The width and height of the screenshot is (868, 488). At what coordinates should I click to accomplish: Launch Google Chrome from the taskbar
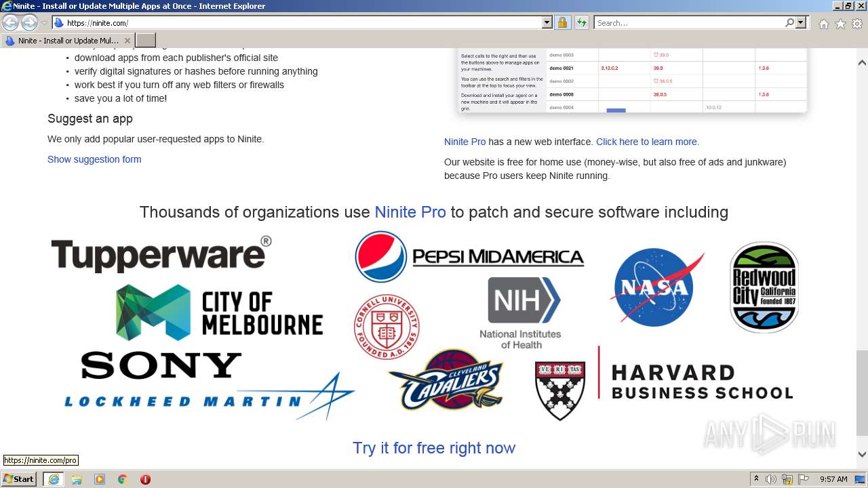[x=123, y=479]
